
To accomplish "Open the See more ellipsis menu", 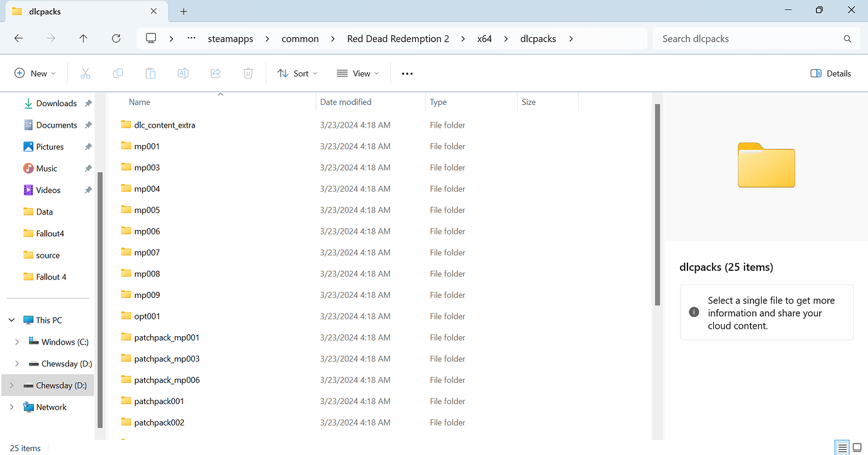I will [407, 74].
